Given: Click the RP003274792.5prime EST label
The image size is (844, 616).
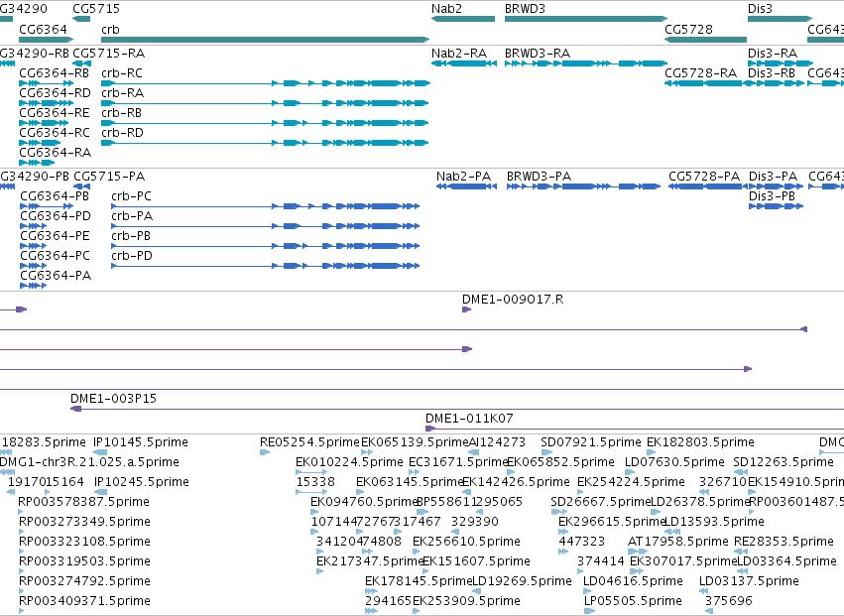Looking at the screenshot, I should [84, 581].
